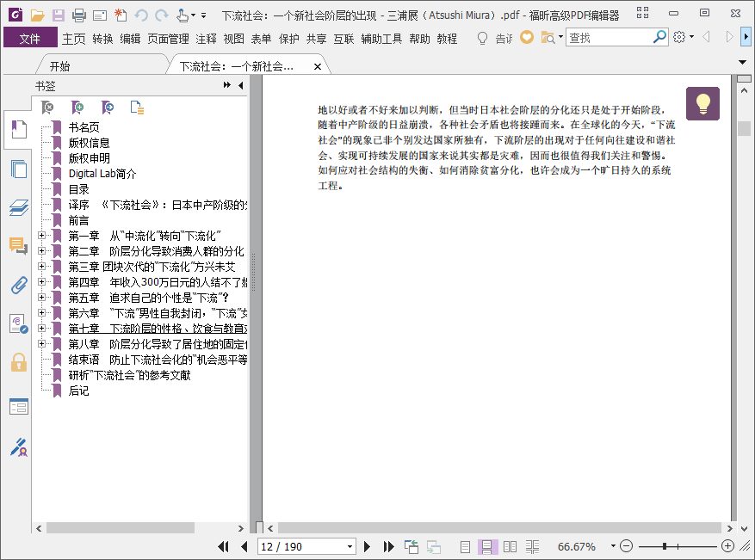Viewport: 755px width, 560px height.
Task: Expand the 第八章 bookmark node
Action: 42,343
